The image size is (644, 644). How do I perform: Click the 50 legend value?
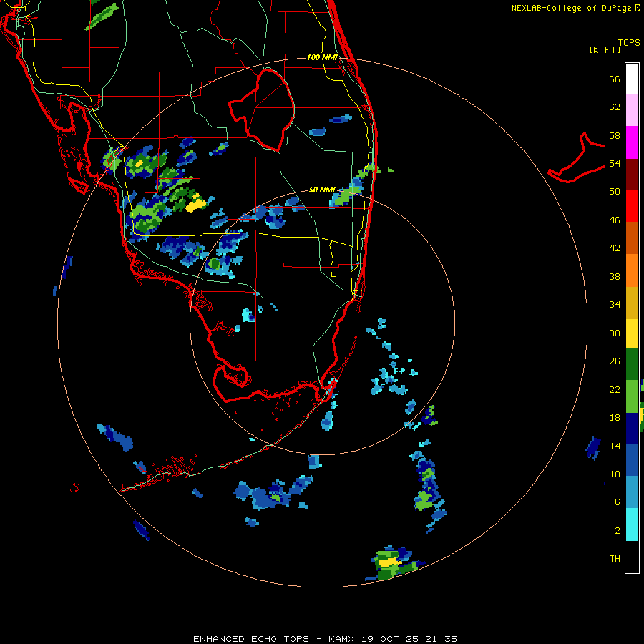click(x=615, y=192)
